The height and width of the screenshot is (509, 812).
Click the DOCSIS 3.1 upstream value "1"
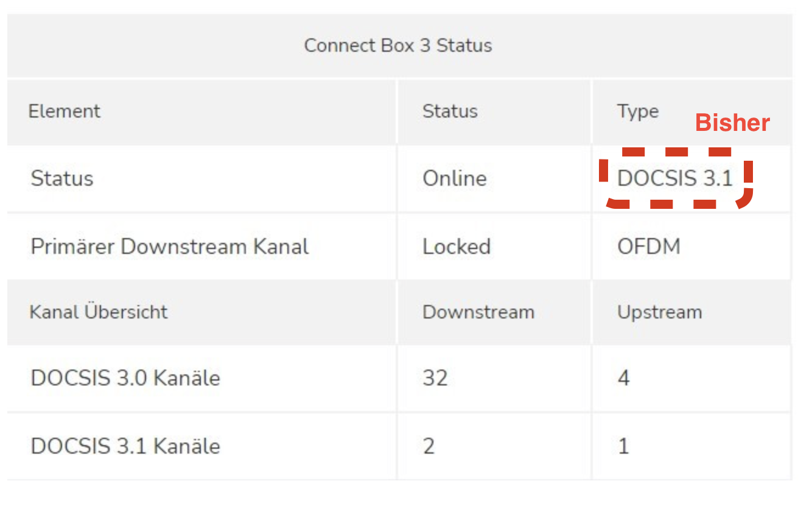tap(623, 446)
